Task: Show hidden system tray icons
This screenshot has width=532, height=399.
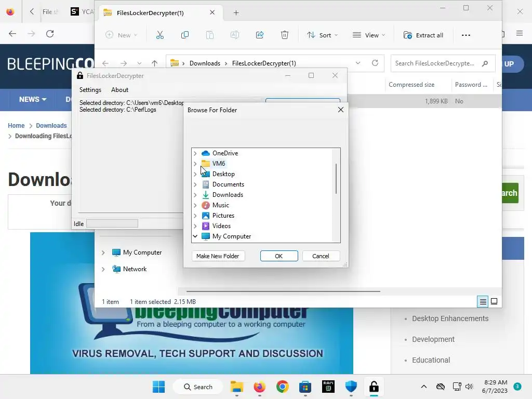Action: coord(424,387)
